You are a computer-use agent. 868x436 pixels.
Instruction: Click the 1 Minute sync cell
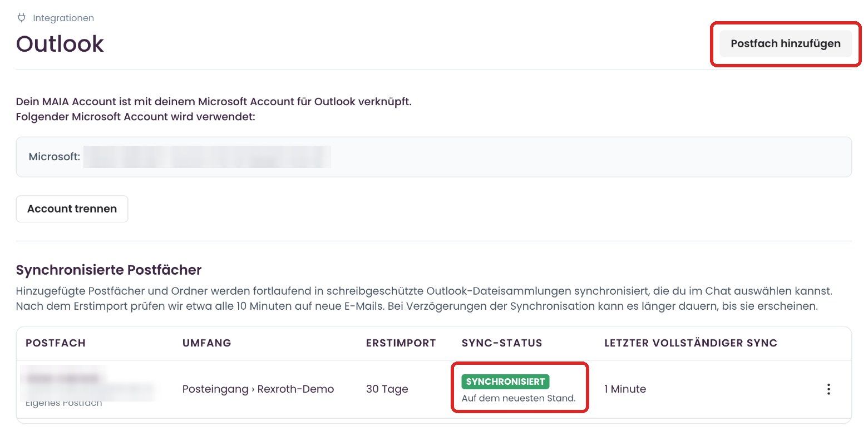click(x=625, y=389)
